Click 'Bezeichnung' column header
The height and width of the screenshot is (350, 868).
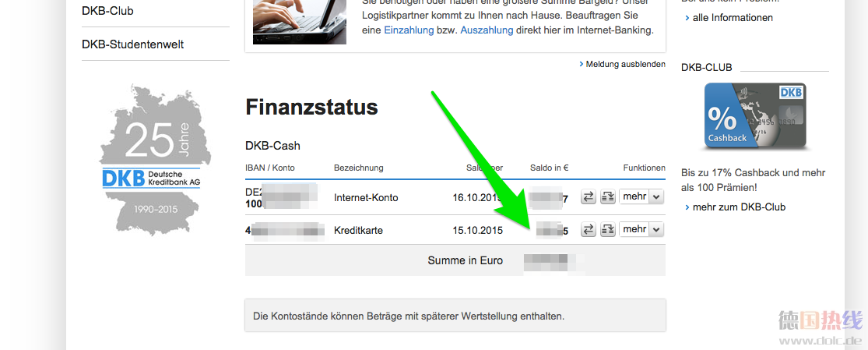(359, 168)
